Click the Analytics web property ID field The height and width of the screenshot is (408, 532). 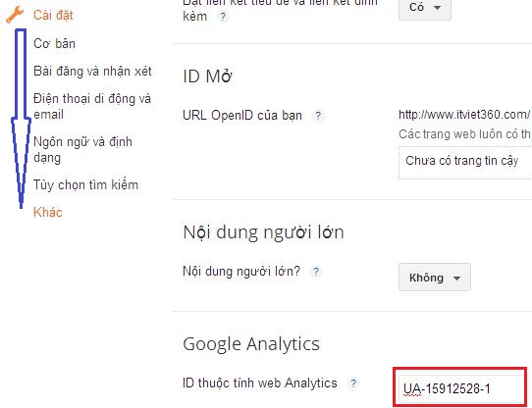pos(460,388)
